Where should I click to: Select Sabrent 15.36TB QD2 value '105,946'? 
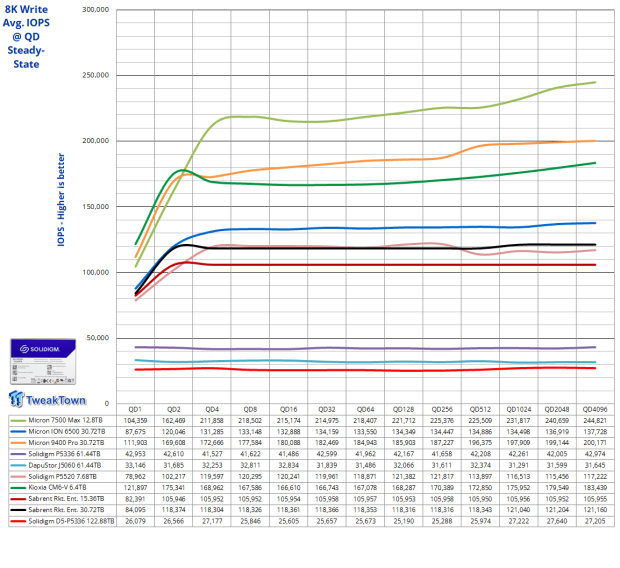[x=174, y=499]
